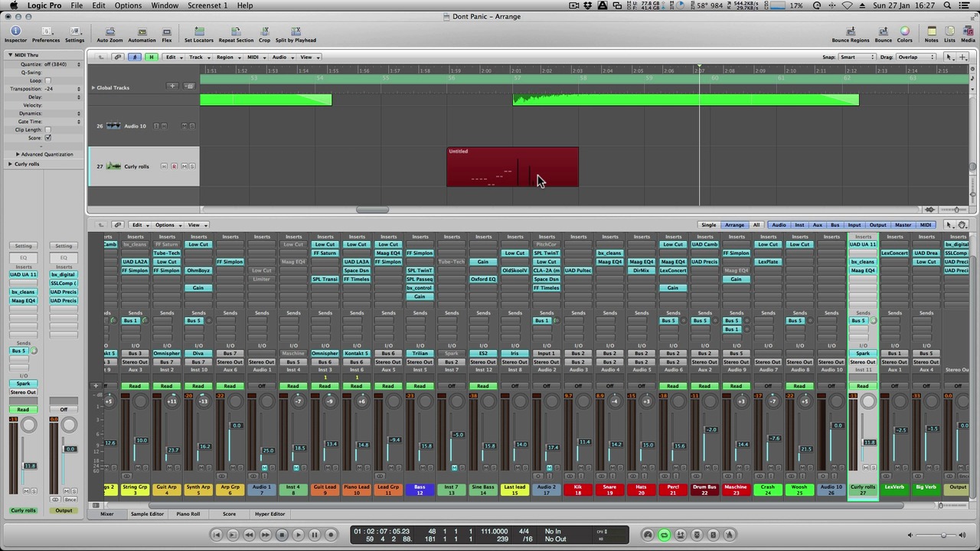
Task: Open the Settings toolbar icon
Action: 74,34
